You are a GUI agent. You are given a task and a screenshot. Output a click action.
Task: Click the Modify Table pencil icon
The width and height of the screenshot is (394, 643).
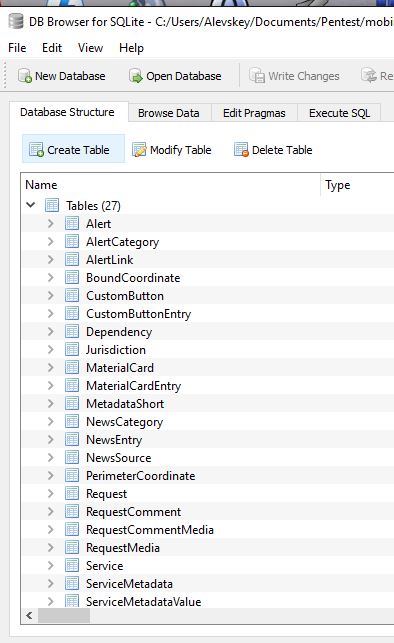pos(139,150)
